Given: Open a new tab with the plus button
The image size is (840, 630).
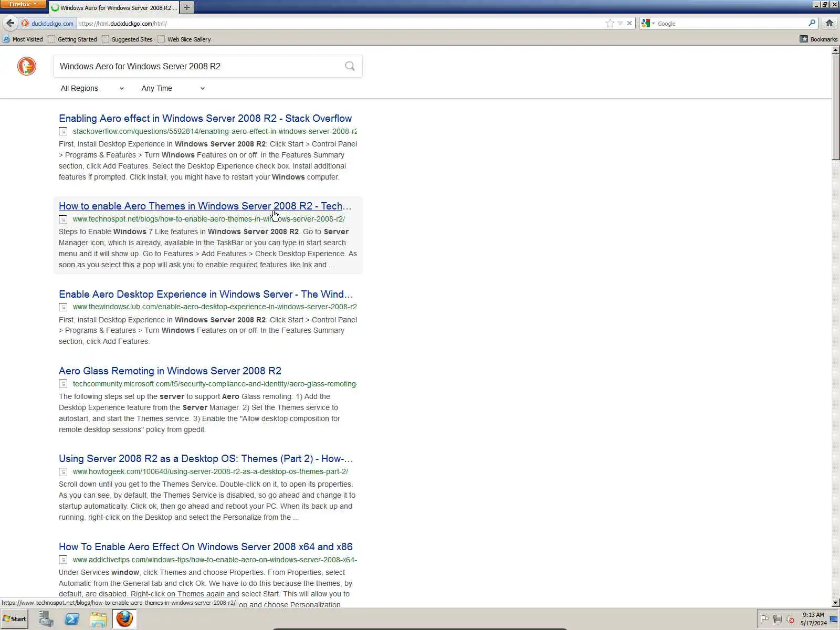Looking at the screenshot, I should click(186, 7).
